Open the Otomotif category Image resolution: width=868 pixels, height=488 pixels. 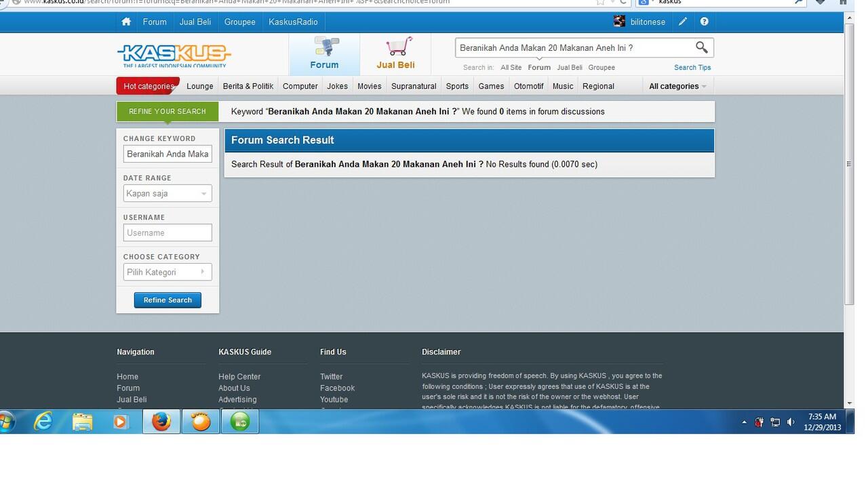coord(529,86)
